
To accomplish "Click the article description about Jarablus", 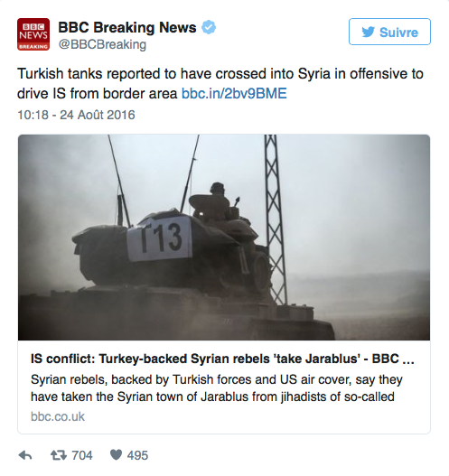I will 217,388.
